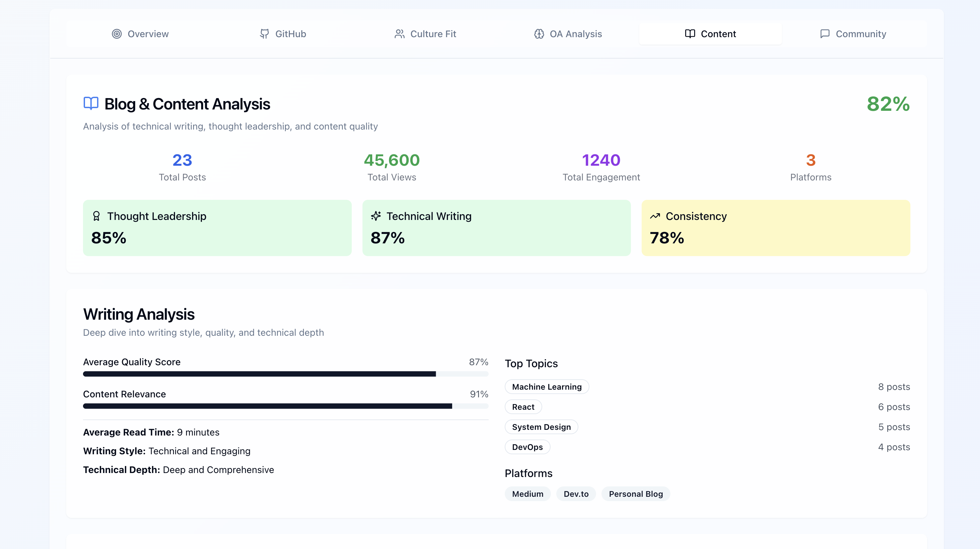This screenshot has height=549, width=980.
Task: Click the Culture Fit people icon
Action: pyautogui.click(x=399, y=34)
